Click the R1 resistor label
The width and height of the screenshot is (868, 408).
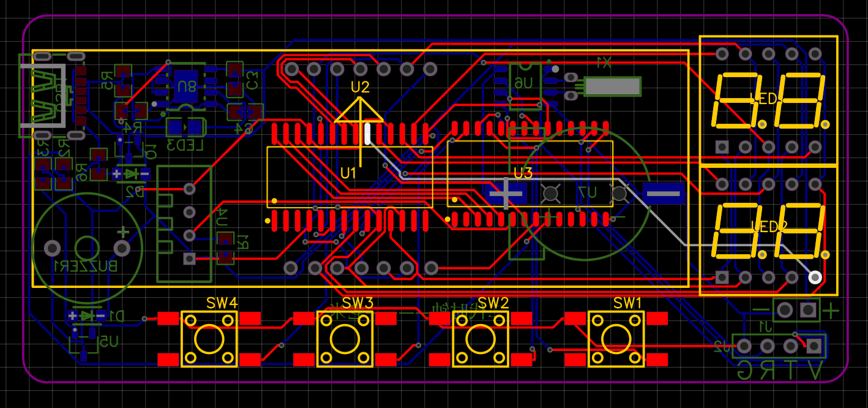(x=242, y=241)
